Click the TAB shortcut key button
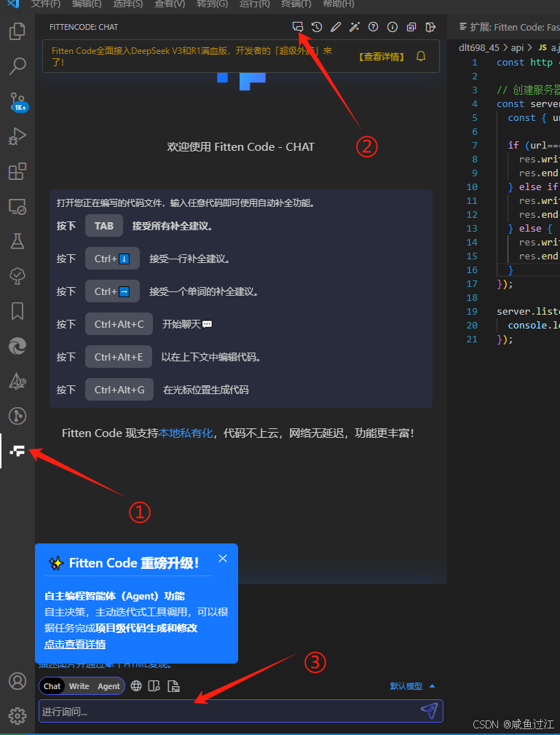The height and width of the screenshot is (735, 560). pos(104,226)
